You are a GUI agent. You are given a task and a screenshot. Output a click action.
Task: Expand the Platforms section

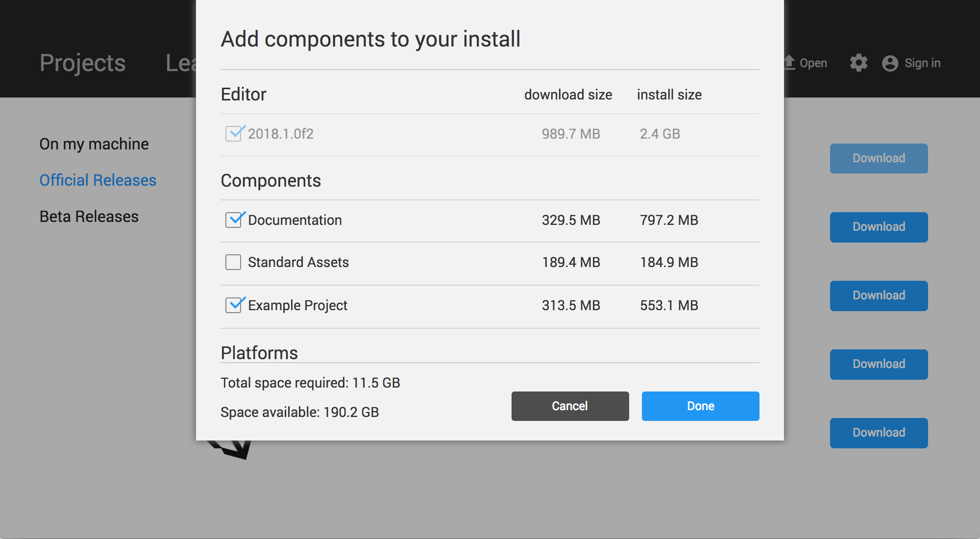pyautogui.click(x=259, y=352)
